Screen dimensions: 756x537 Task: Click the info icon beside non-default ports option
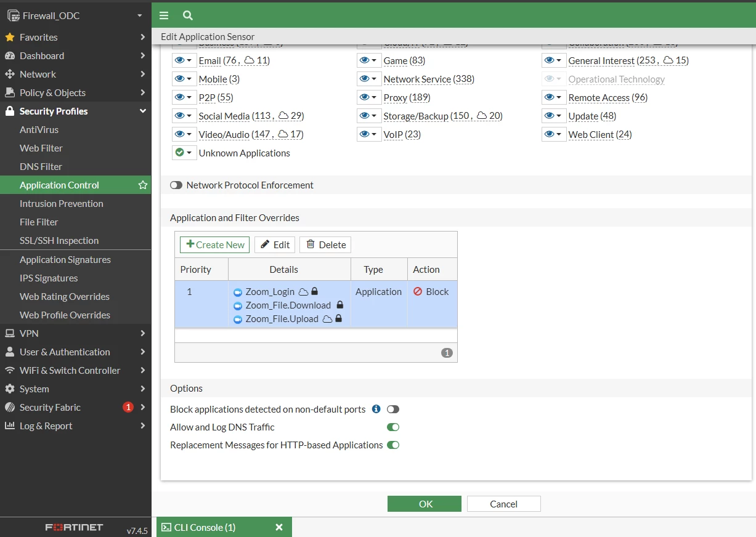[376, 409]
